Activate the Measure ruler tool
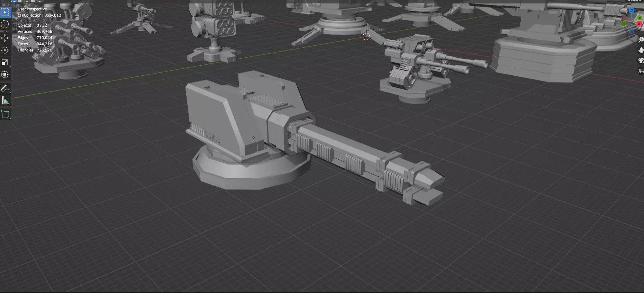The width and height of the screenshot is (644, 293). tap(5, 101)
